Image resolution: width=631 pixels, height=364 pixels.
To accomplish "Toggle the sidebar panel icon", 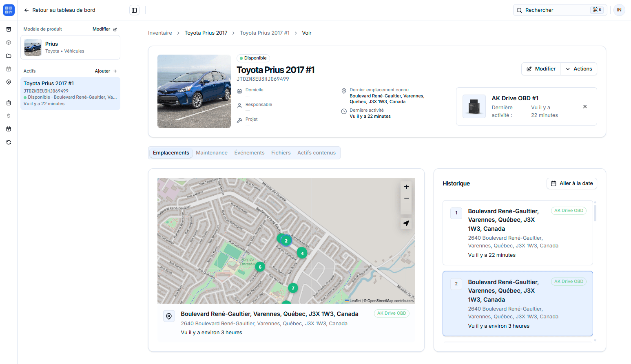I will pyautogui.click(x=134, y=10).
